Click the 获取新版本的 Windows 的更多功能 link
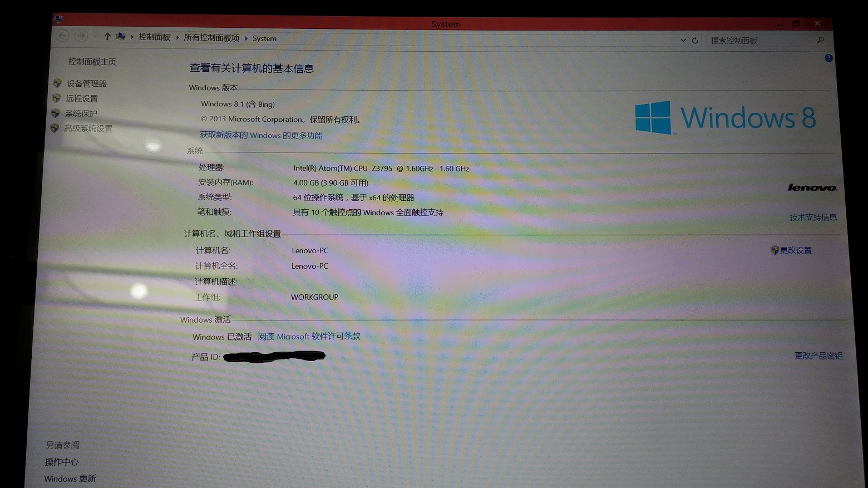868x488 pixels. (261, 135)
